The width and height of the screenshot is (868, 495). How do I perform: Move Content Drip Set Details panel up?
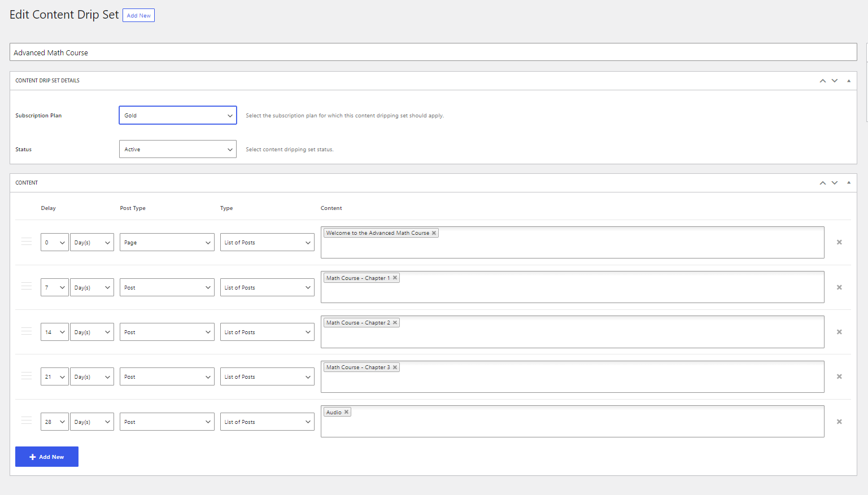[x=823, y=81]
